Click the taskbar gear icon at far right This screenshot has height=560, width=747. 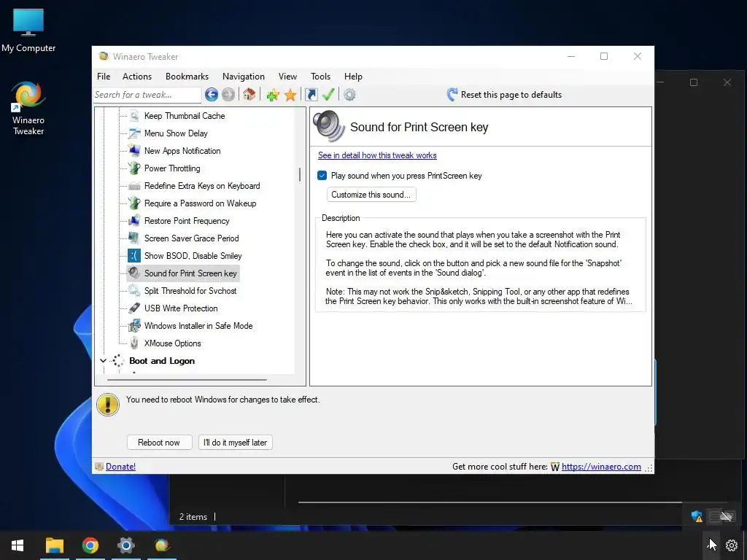coord(731,545)
